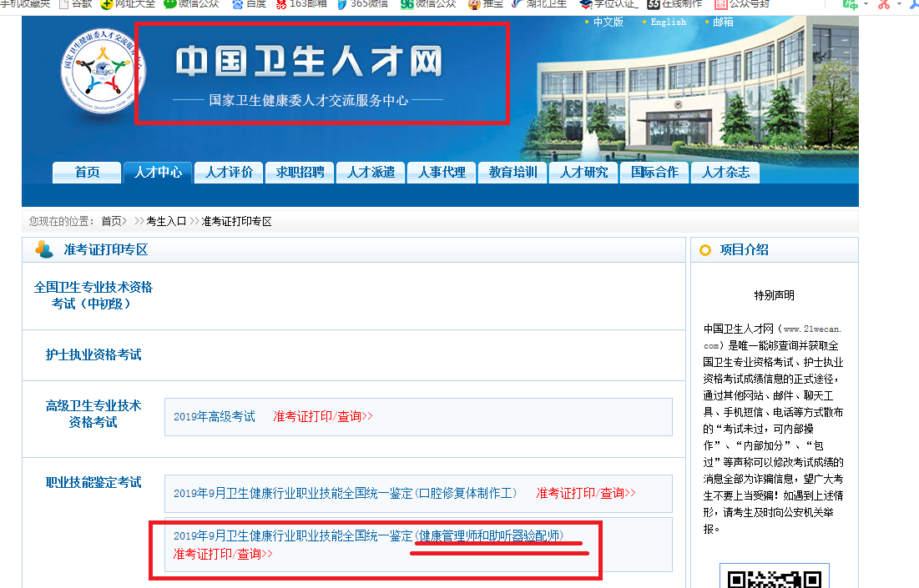Click 准考证打印/查询 for 2019年高级考试
This screenshot has width=919, height=588.
[x=323, y=416]
